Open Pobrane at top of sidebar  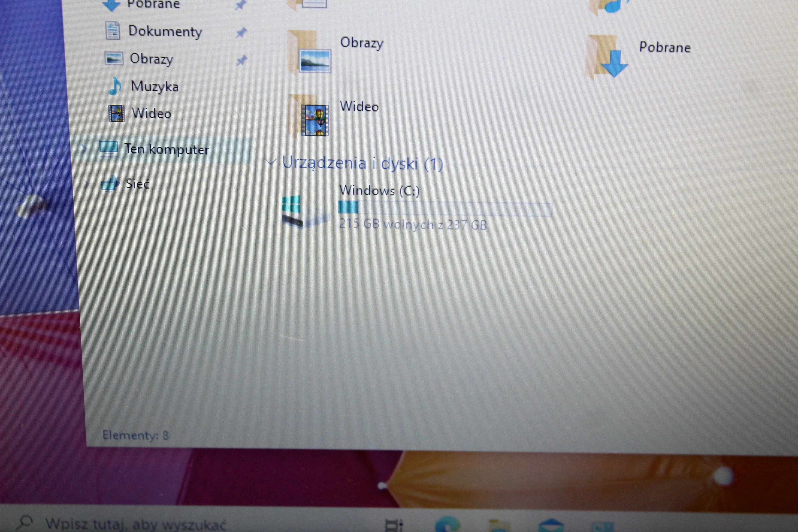click(x=153, y=4)
